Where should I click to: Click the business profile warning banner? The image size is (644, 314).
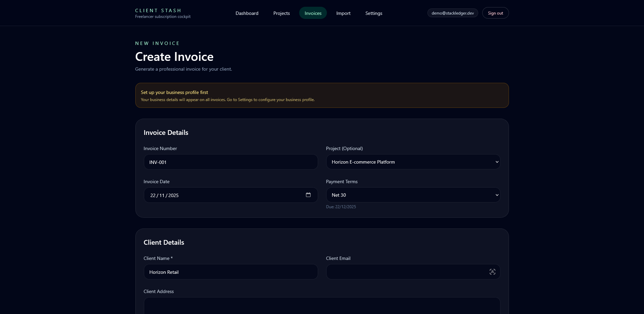point(321,95)
